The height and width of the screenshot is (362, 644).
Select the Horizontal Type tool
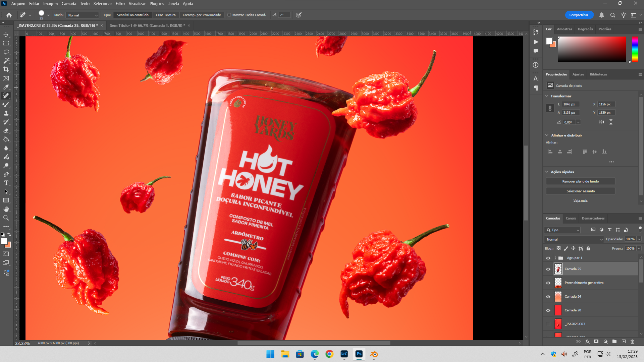tap(6, 183)
